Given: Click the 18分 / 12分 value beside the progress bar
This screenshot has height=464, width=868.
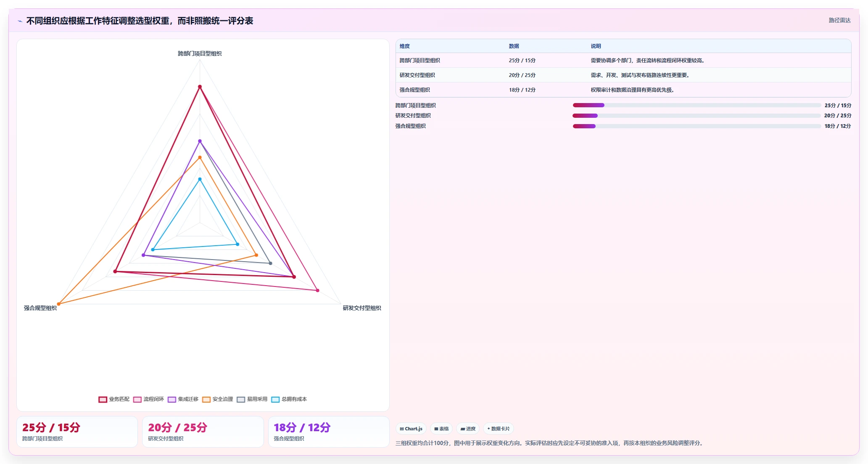Looking at the screenshot, I should [x=838, y=126].
